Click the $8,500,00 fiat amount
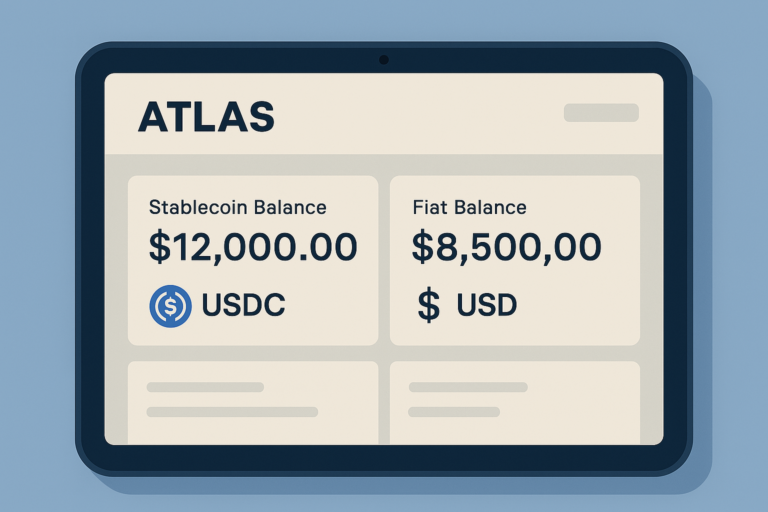768x512 pixels. [507, 247]
